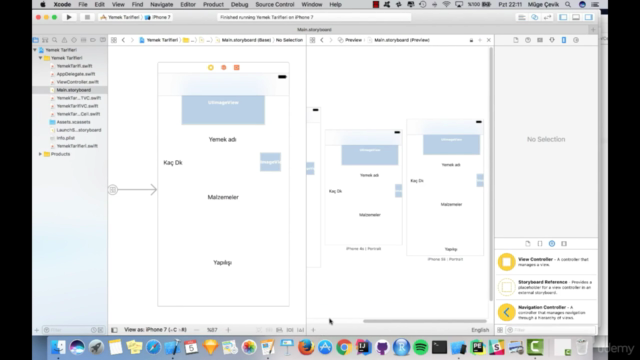640x360 pixels.
Task: Open the project navigator tab
Action: pos(36,40)
